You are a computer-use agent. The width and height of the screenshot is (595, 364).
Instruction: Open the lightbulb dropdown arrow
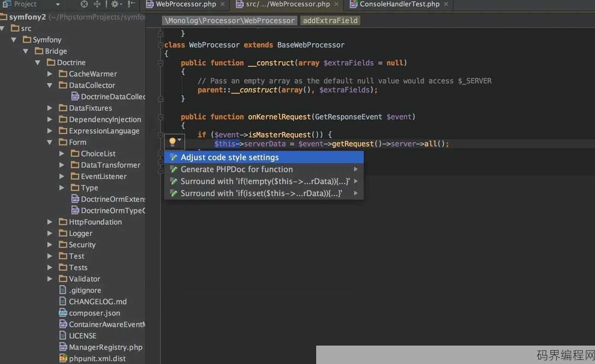coord(180,139)
